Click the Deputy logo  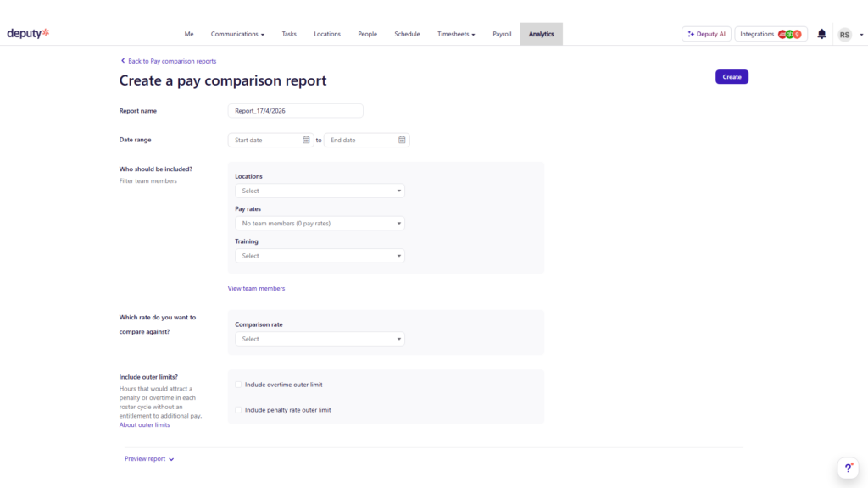pyautogui.click(x=28, y=33)
